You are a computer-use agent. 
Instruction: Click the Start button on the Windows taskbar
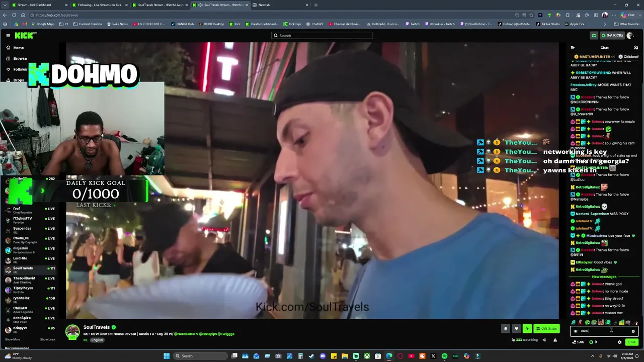(167, 356)
